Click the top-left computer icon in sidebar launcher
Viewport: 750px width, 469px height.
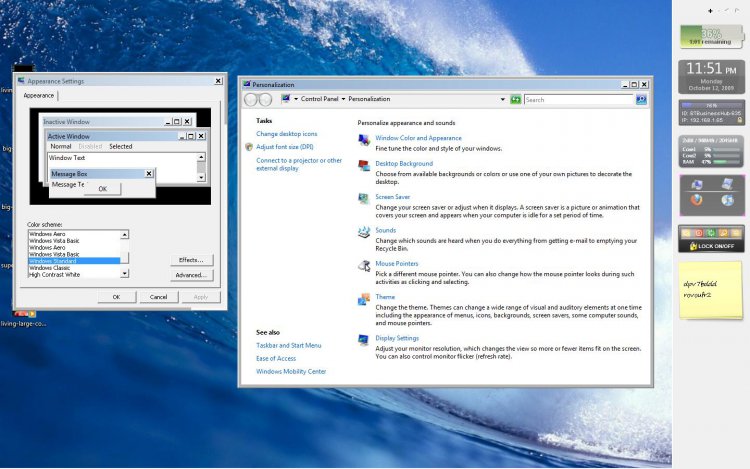696,184
